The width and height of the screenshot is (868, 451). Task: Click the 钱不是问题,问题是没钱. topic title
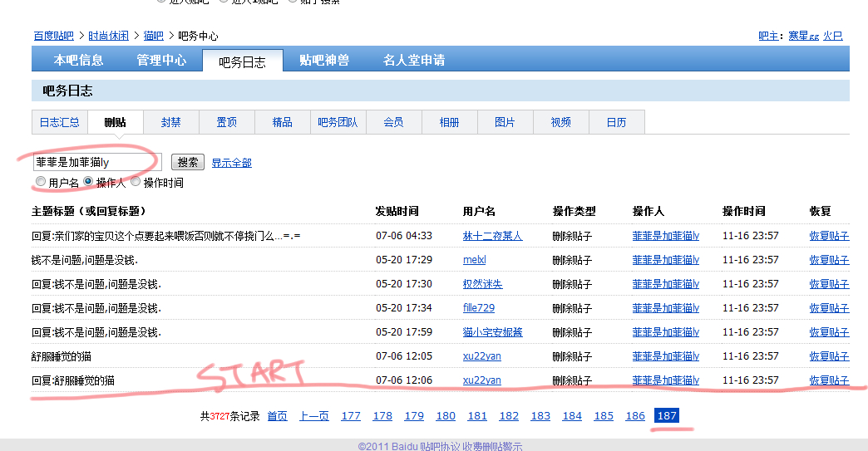(x=85, y=260)
